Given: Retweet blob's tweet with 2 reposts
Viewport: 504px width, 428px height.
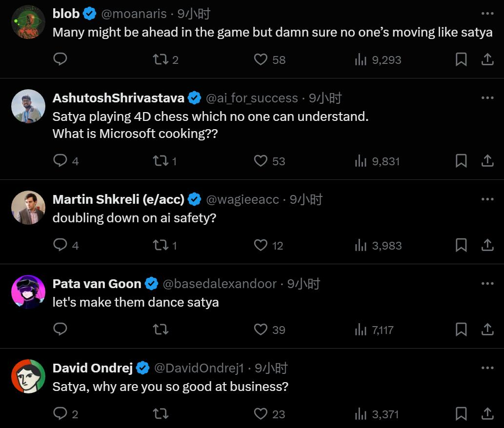Looking at the screenshot, I should tap(165, 60).
